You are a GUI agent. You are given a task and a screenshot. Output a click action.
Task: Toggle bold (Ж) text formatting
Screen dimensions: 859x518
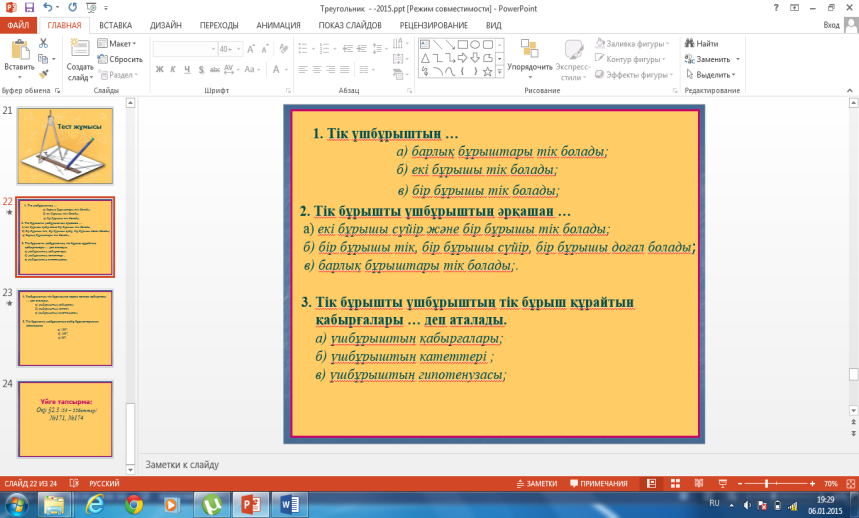(159, 69)
